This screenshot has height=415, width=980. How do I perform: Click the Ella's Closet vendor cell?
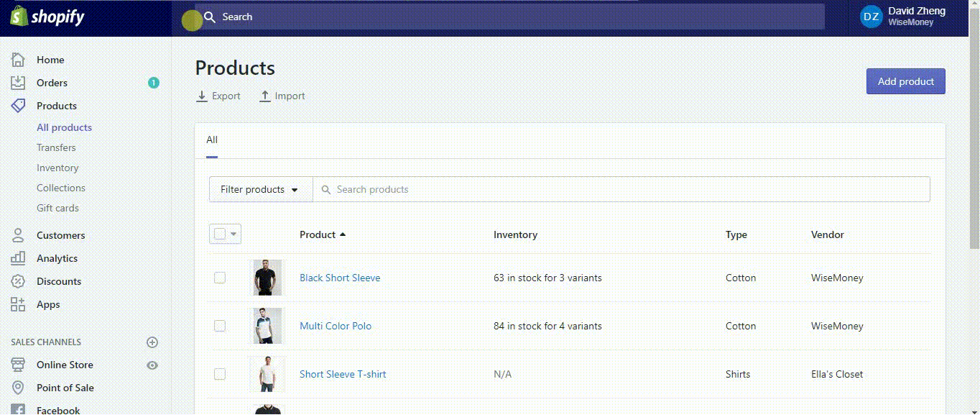point(837,374)
